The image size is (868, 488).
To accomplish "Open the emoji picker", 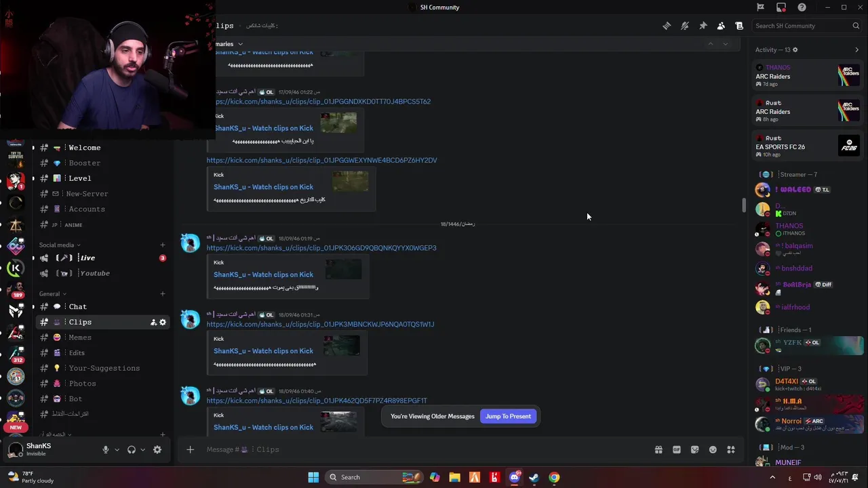I will coord(713,449).
